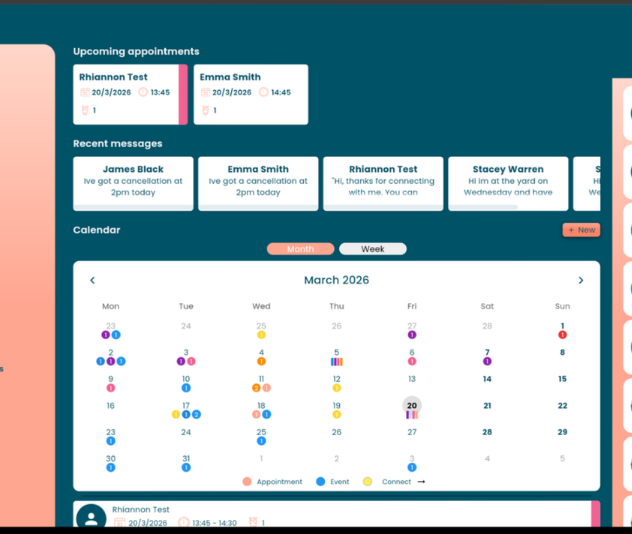Select Saturday March 28

[x=487, y=432]
